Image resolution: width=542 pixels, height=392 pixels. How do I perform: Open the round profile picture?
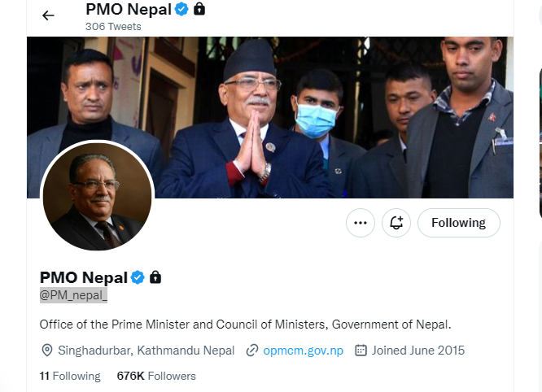tap(97, 197)
